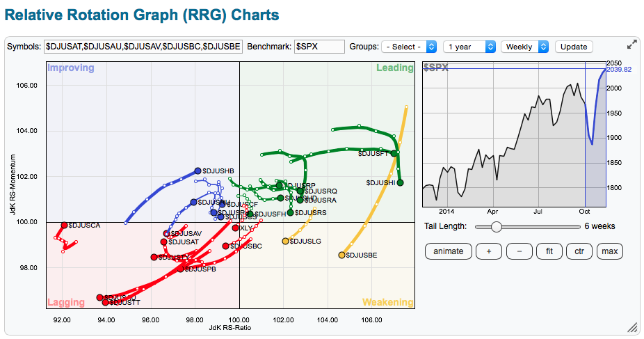Image resolution: width=644 pixels, height=339 pixels.
Task: Select the $DJUSLG yellow data point
Action: (x=285, y=241)
